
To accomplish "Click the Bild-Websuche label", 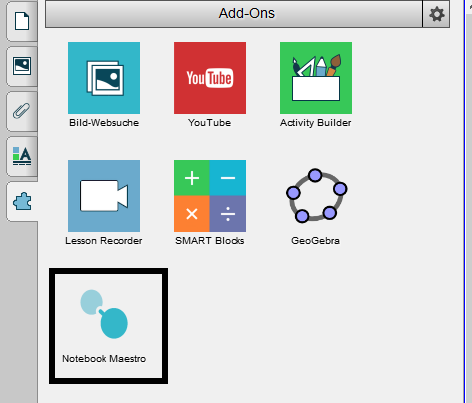I will 104,123.
